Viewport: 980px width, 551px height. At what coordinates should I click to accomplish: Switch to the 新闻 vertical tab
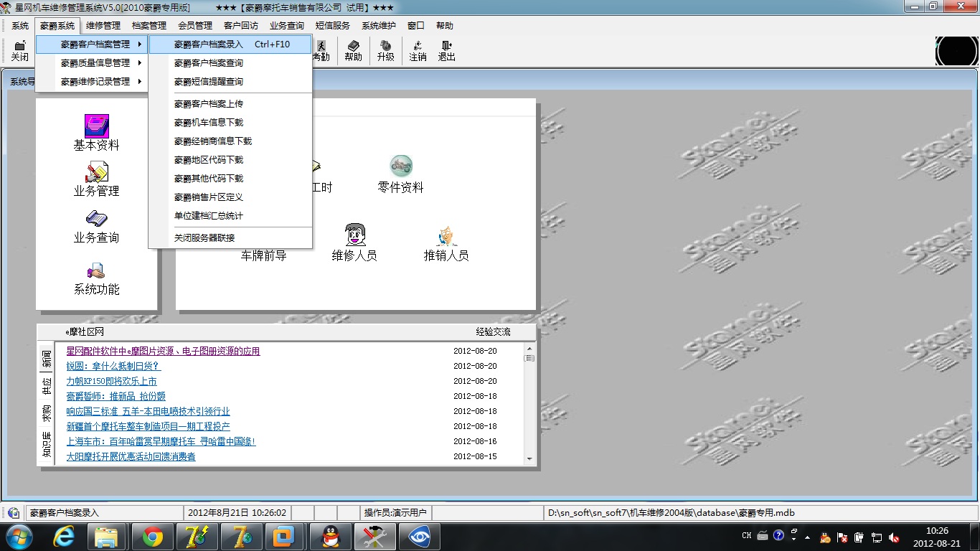[x=46, y=358]
